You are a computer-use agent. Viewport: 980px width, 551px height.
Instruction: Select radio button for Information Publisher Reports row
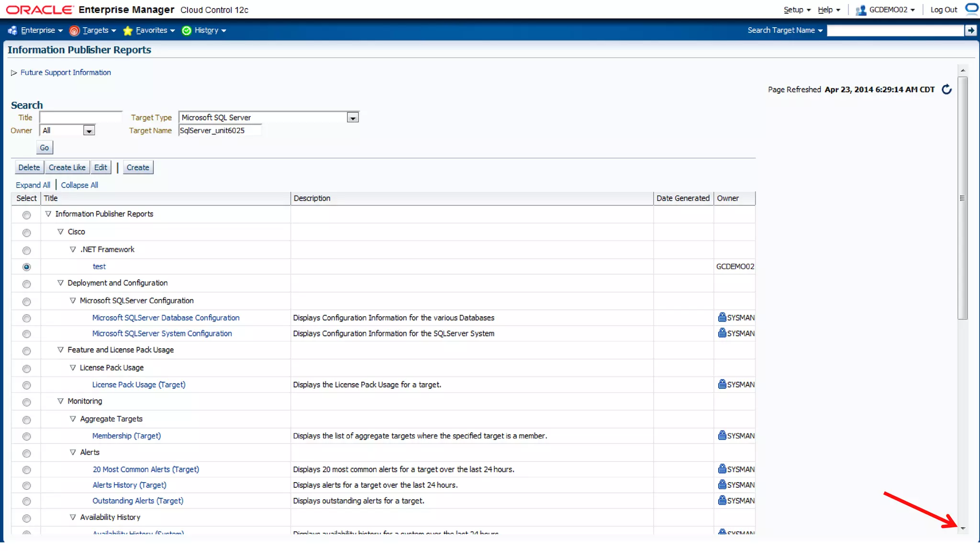tap(27, 215)
